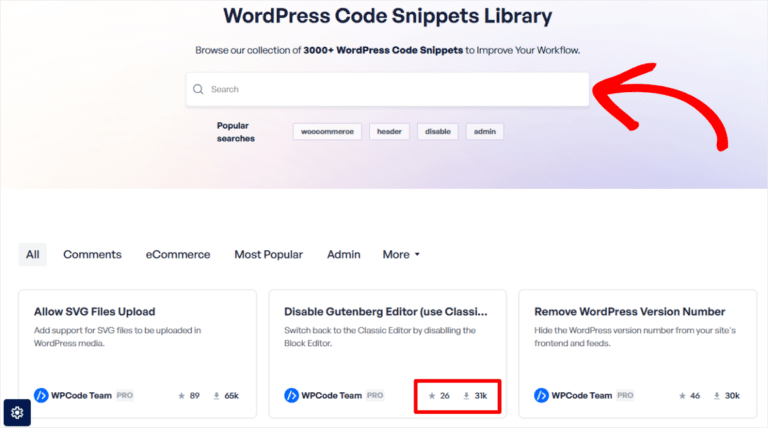The image size is (768, 428).
Task: Open the settings gear button
Action: [x=17, y=413]
